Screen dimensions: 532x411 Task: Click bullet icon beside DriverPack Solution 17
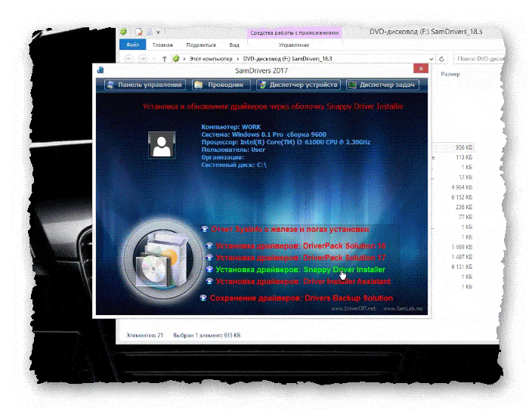209,258
